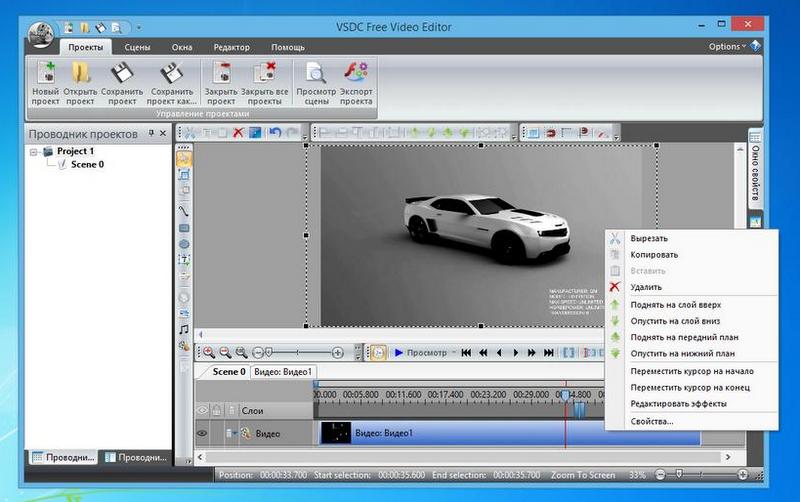Image resolution: width=800 pixels, height=502 pixels.
Task: Open the Редактор ribbon tab
Action: (232, 47)
